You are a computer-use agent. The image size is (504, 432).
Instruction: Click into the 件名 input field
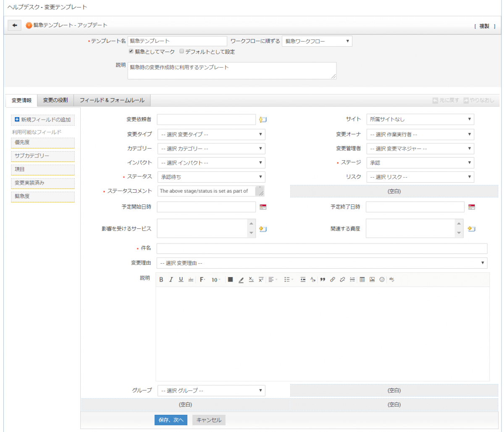click(322, 249)
